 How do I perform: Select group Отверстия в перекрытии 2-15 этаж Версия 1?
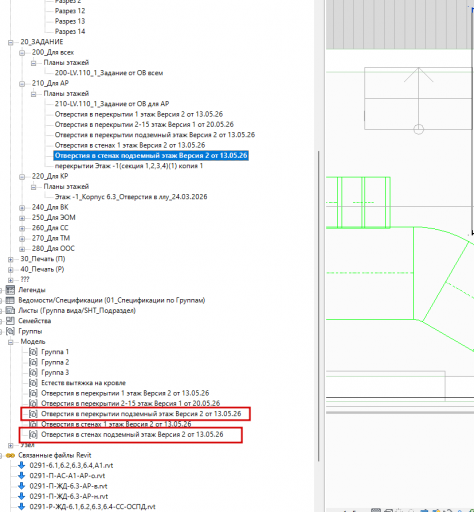tap(130, 404)
